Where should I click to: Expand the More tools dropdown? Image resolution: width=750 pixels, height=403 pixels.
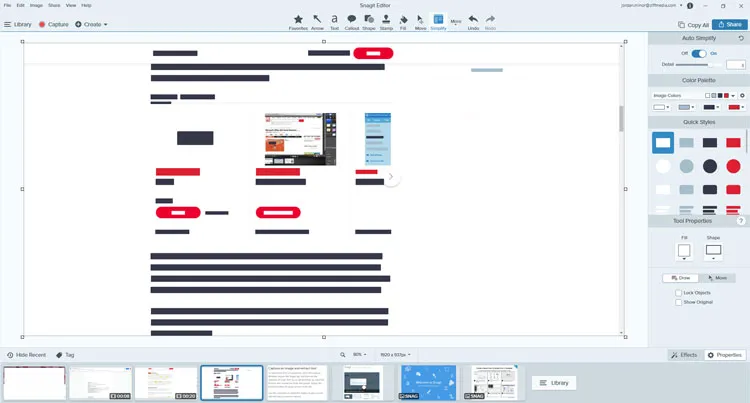pos(456,22)
